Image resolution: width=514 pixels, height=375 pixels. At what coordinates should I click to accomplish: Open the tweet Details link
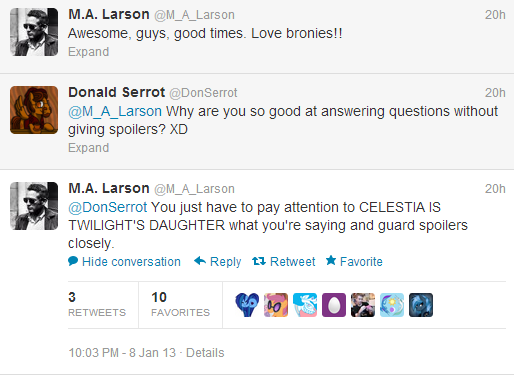click(205, 353)
